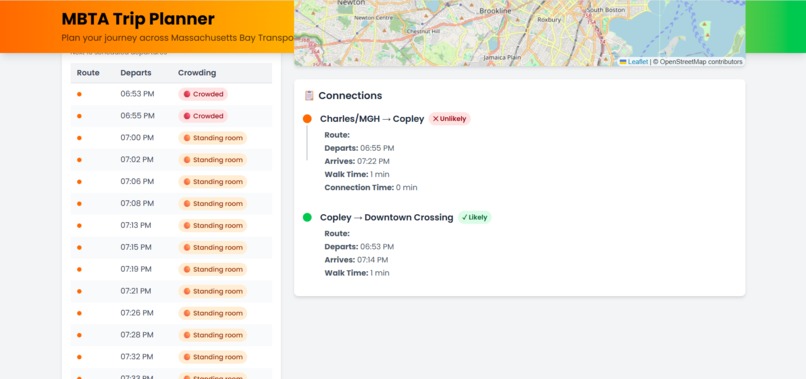The image size is (806, 379).
Task: Click Standing room badge for 07:21 PM
Action: 212,291
